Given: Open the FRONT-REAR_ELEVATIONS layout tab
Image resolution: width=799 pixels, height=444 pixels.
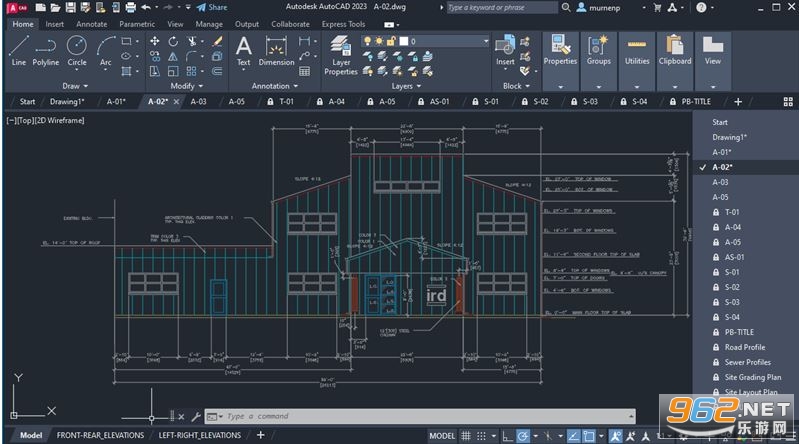Looking at the screenshot, I should [100, 435].
